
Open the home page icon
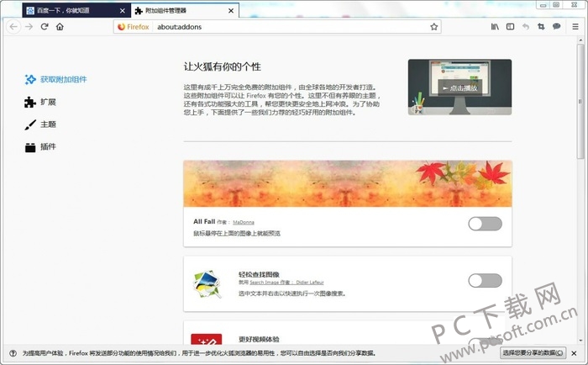coord(60,27)
